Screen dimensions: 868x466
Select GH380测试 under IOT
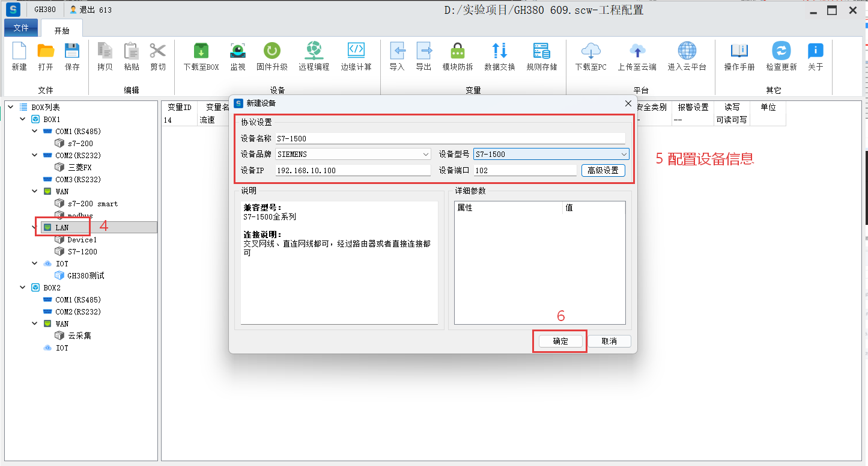click(86, 275)
